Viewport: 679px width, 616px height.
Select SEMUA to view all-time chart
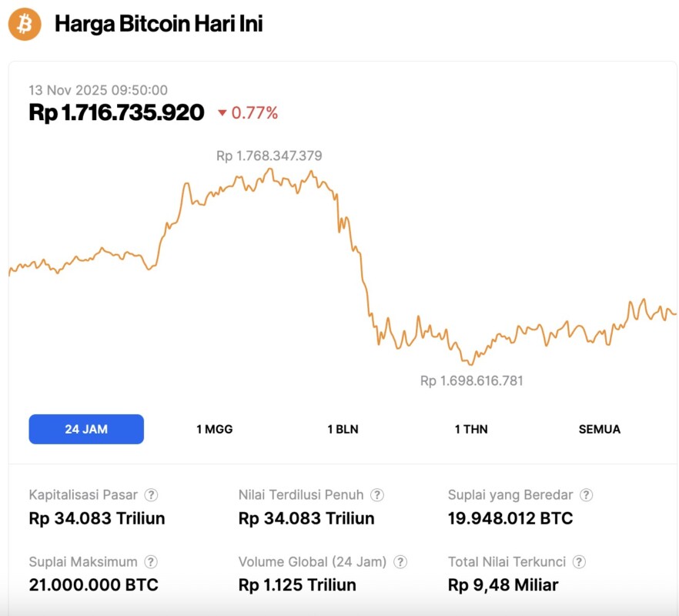coord(599,429)
